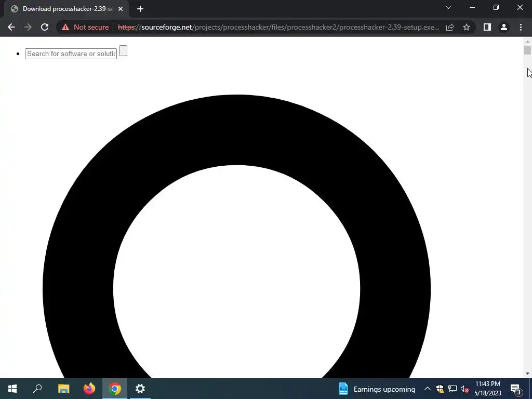Select the sourceforge.net address bar URL

[278, 27]
